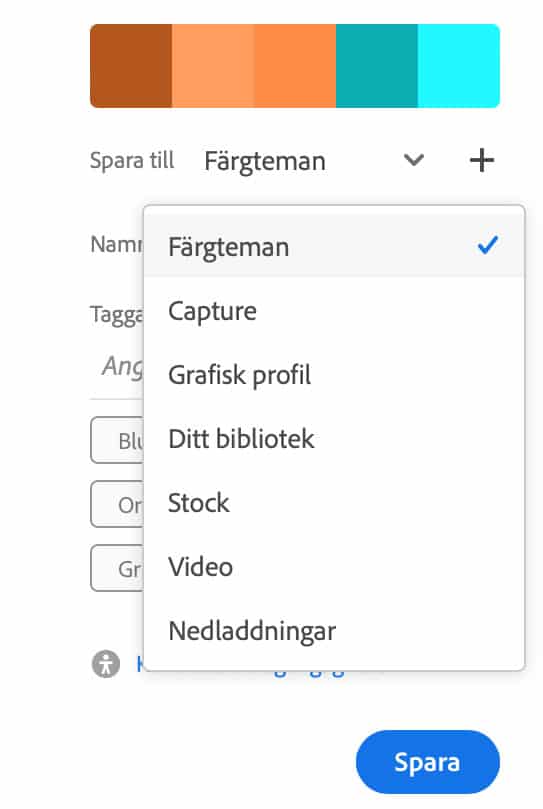Pick Video in the library list
This screenshot has width=543, height=809.
pos(334,567)
